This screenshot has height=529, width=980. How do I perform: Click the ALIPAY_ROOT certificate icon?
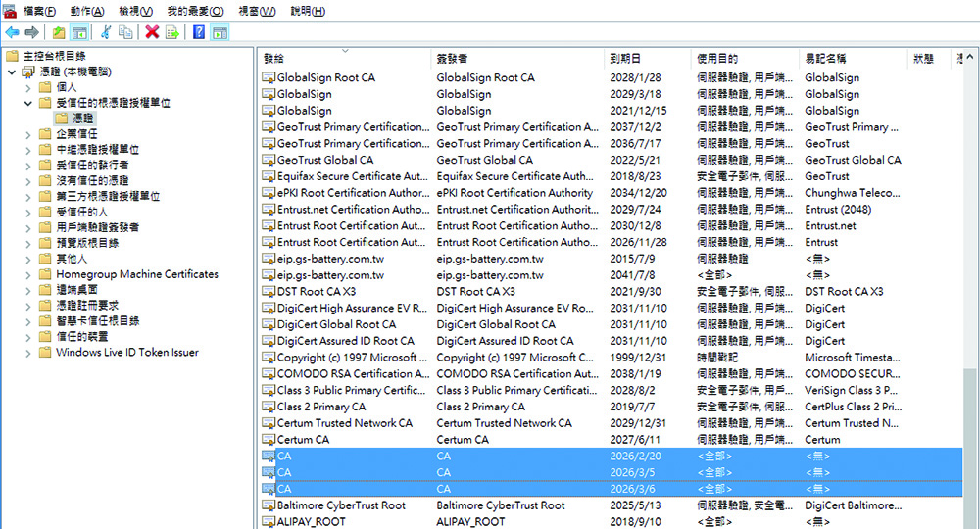(x=269, y=521)
